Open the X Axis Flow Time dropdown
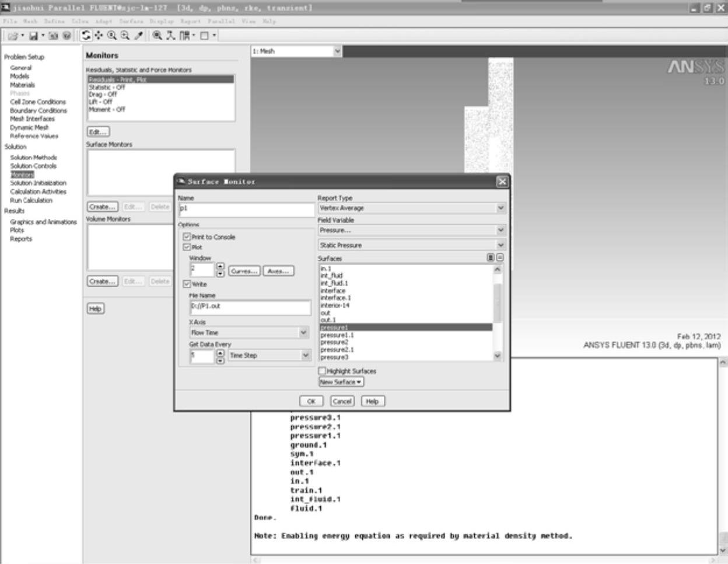728x564 pixels. [x=249, y=332]
